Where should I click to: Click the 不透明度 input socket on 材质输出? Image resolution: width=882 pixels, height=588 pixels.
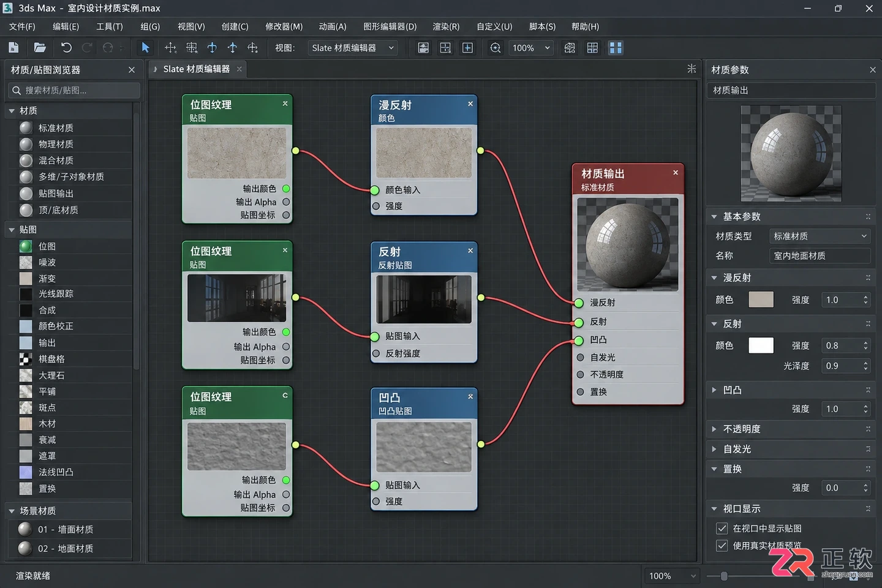580,374
